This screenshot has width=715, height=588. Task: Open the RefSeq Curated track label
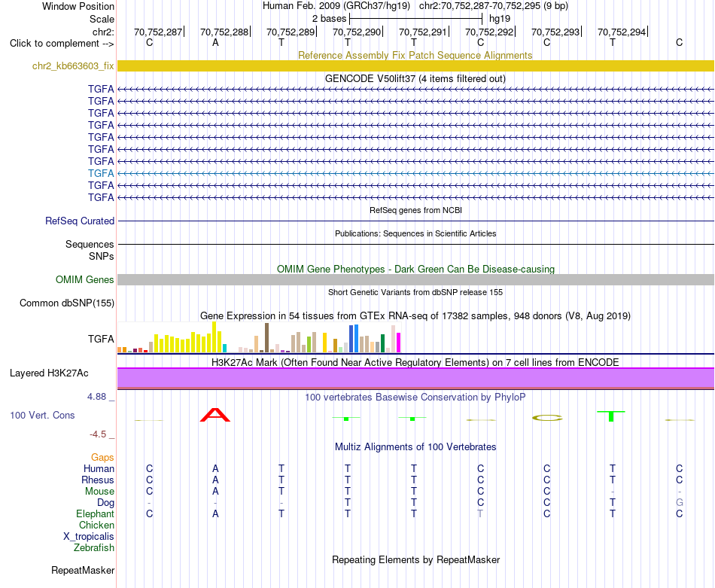tap(80, 221)
